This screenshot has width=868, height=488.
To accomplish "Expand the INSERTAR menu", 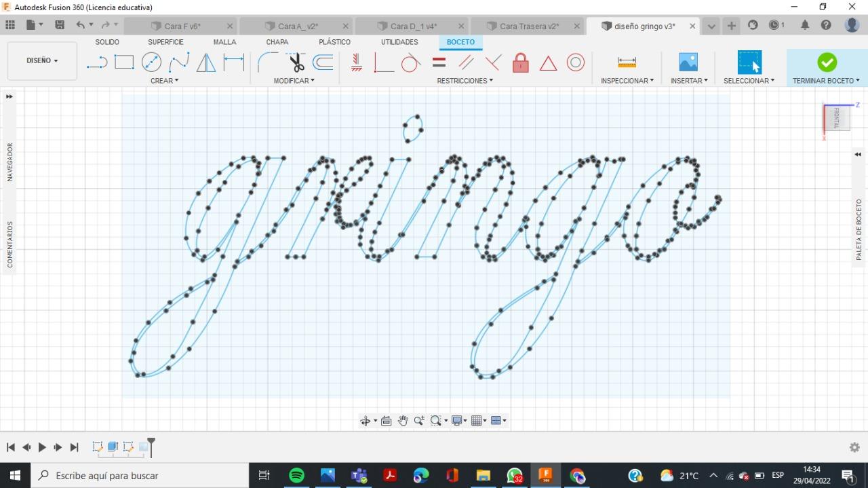I will tap(689, 81).
